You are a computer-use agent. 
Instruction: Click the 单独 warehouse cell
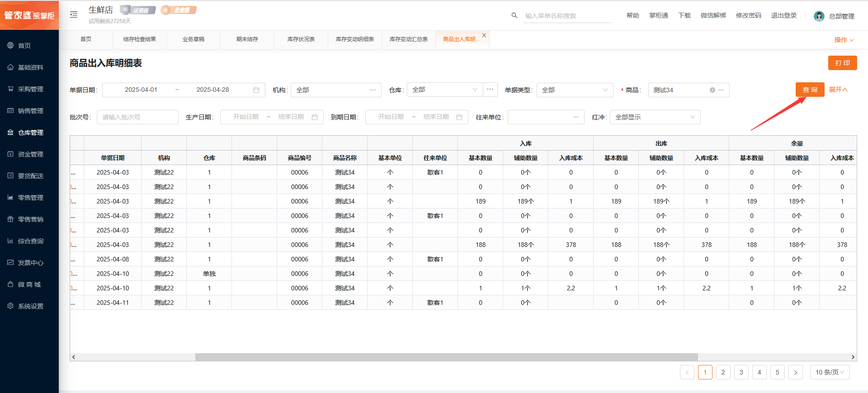[209, 274]
